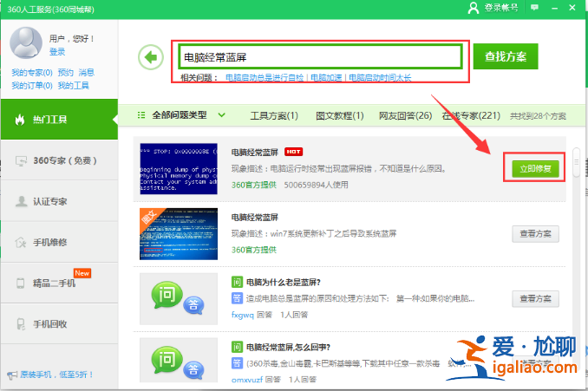Click 查看方案 for the win7 update result
Image resolution: width=588 pixels, height=391 pixels.
(535, 234)
